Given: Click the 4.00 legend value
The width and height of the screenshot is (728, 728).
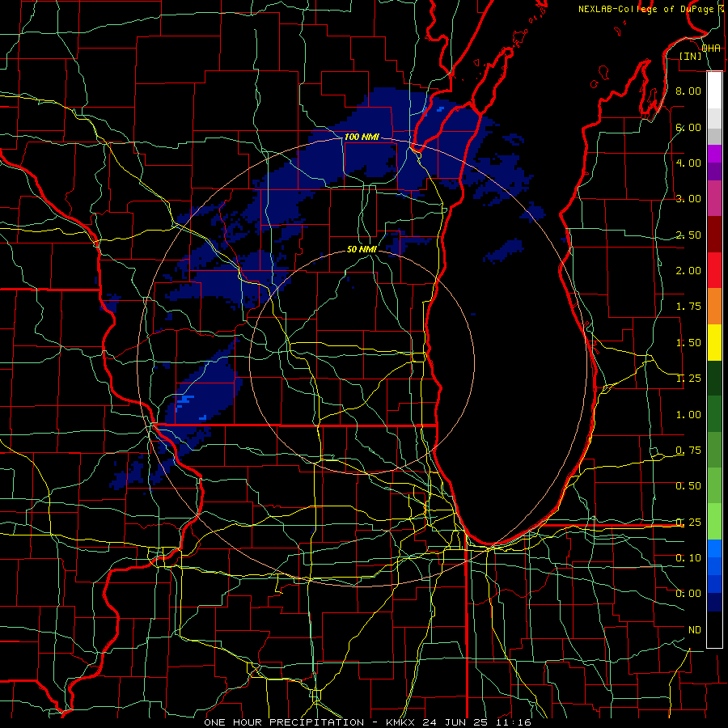Looking at the screenshot, I should [x=688, y=163].
